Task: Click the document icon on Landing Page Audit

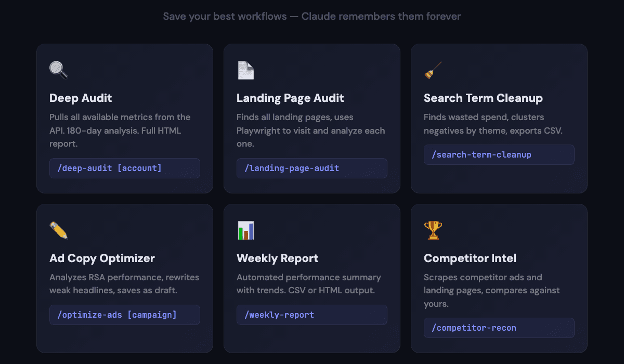Action: click(x=245, y=70)
